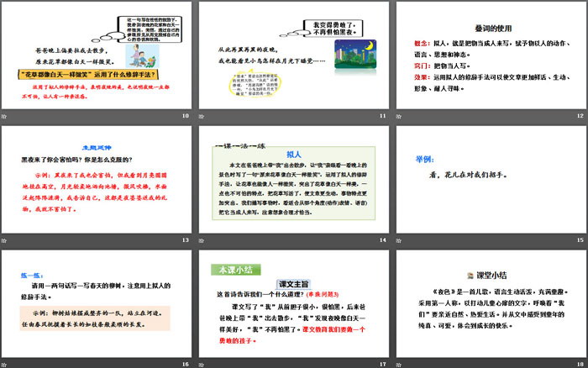The width and height of the screenshot is (588, 368).
Task: Click the animation star icon under slide 13
Action: 4,240
